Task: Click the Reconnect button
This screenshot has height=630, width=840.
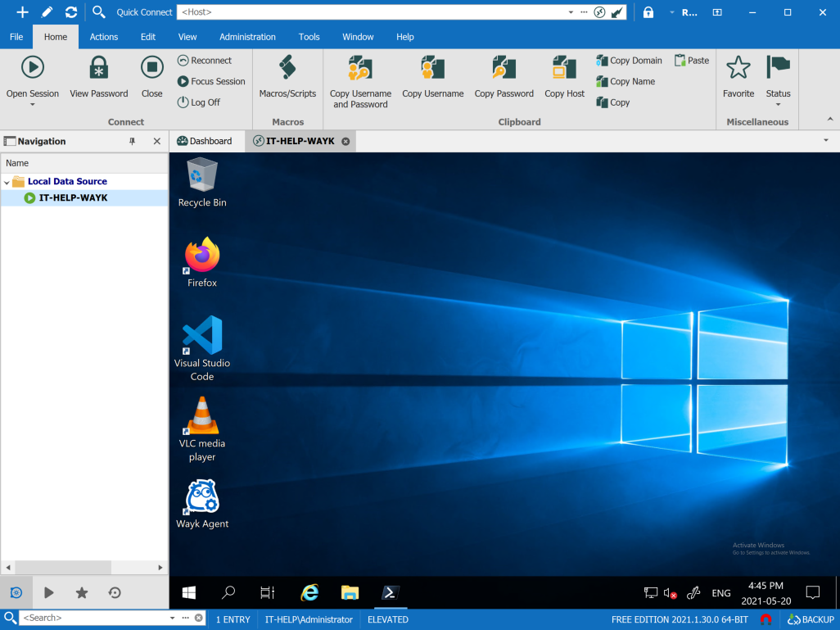Action: pyautogui.click(x=205, y=61)
